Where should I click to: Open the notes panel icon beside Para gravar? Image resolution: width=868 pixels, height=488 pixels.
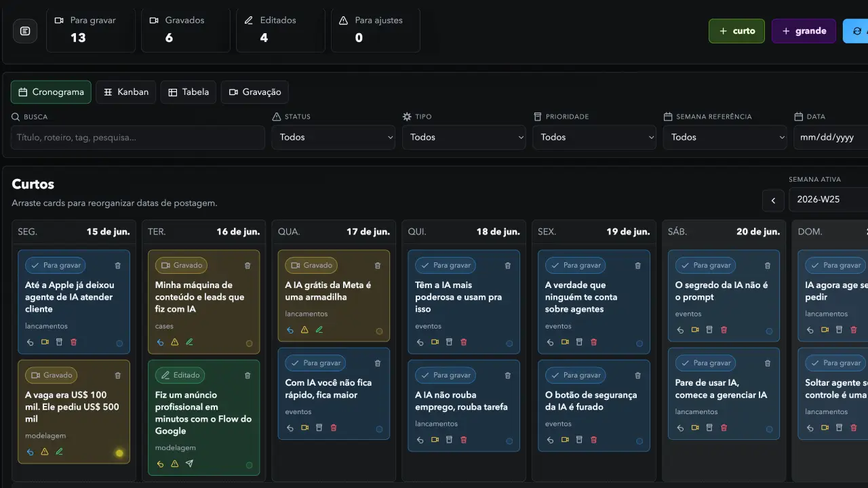click(25, 31)
